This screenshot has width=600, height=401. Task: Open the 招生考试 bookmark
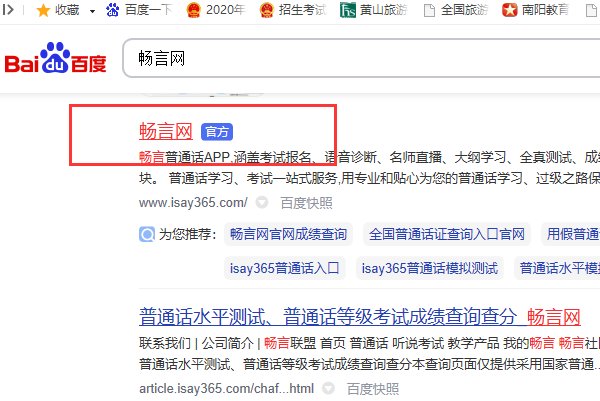point(293,10)
